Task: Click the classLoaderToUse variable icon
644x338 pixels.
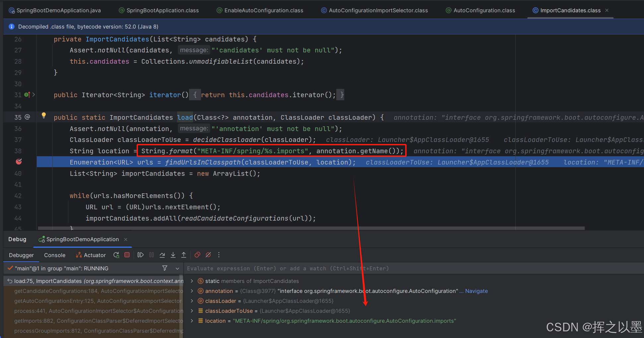Action: coord(200,311)
